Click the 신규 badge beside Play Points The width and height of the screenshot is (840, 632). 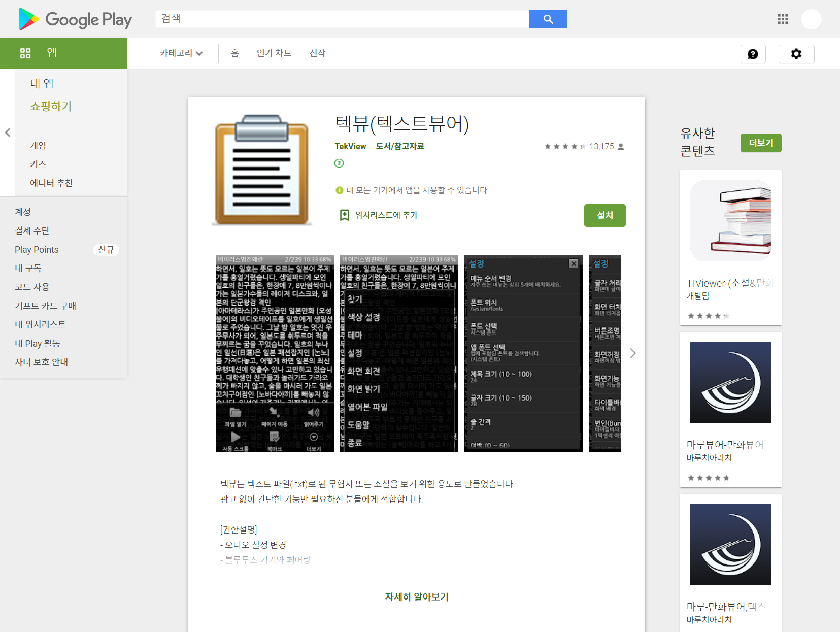(106, 250)
